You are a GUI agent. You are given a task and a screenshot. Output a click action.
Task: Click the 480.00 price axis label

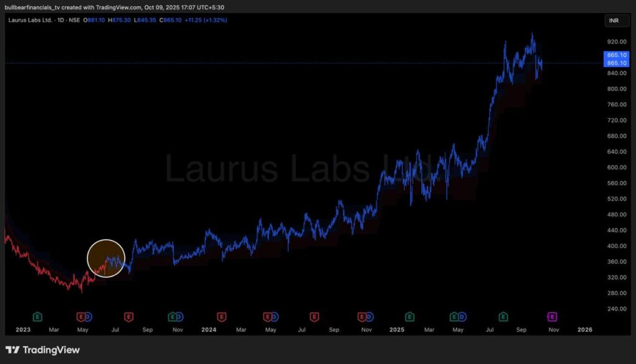(x=617, y=215)
